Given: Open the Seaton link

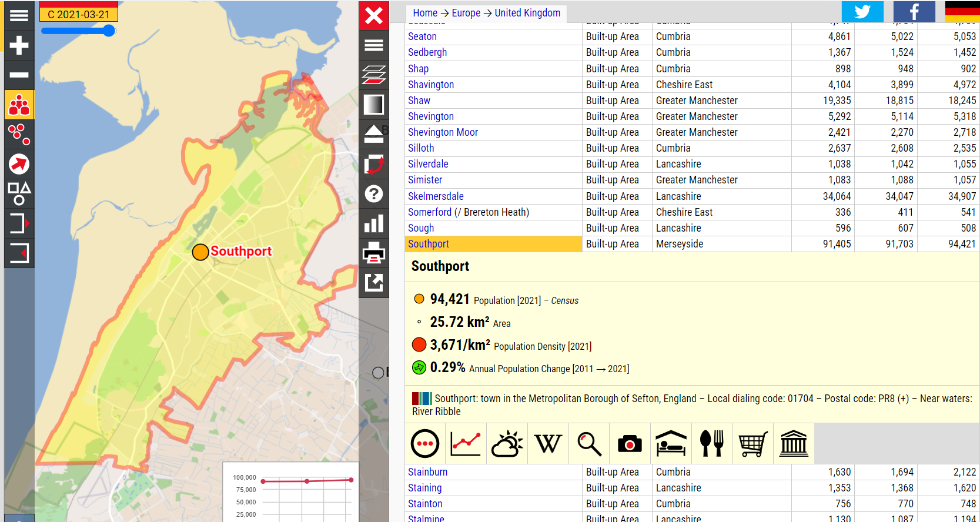Looking at the screenshot, I should click(x=422, y=36).
